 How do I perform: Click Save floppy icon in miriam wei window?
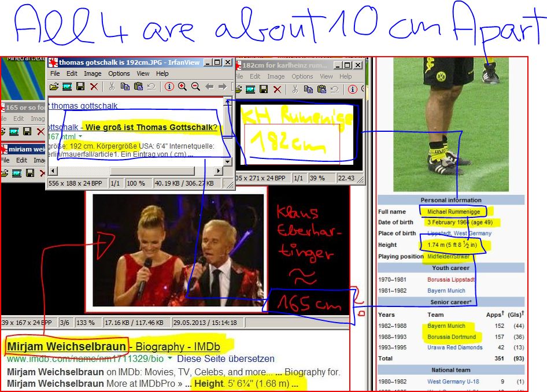pos(30,173)
